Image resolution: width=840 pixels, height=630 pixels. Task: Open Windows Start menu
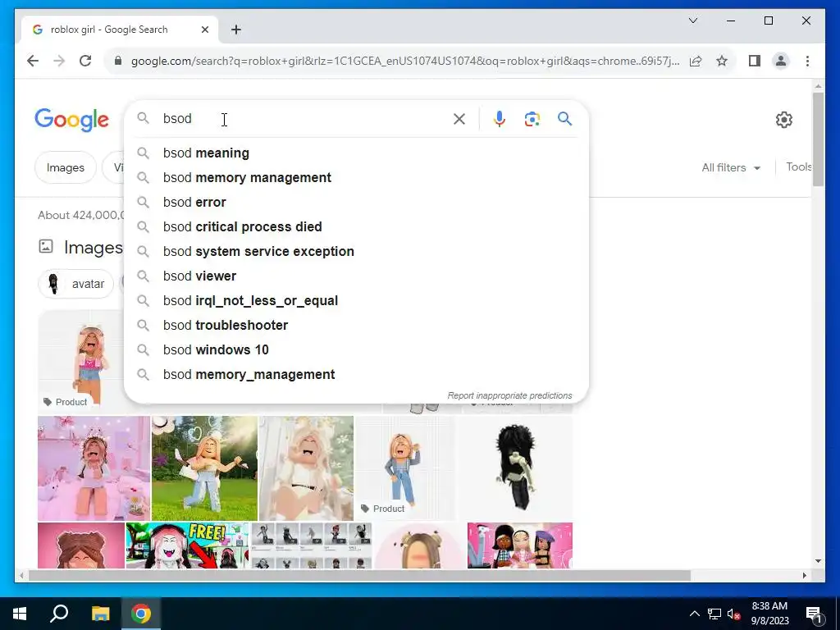coord(20,614)
